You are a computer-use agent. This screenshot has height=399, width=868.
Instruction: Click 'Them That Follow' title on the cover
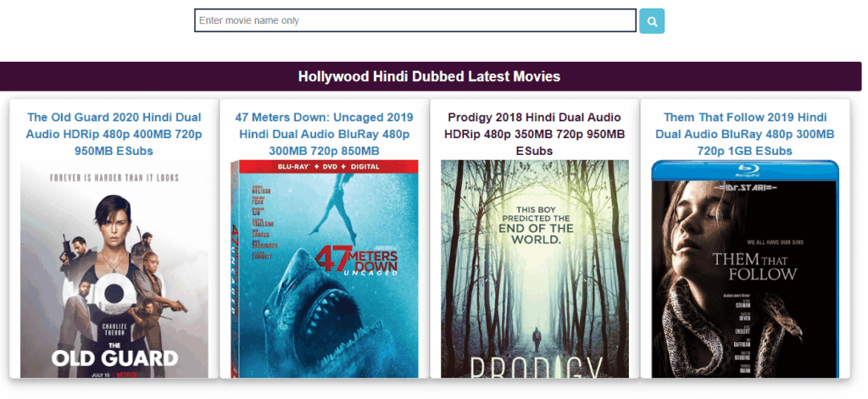point(754,265)
